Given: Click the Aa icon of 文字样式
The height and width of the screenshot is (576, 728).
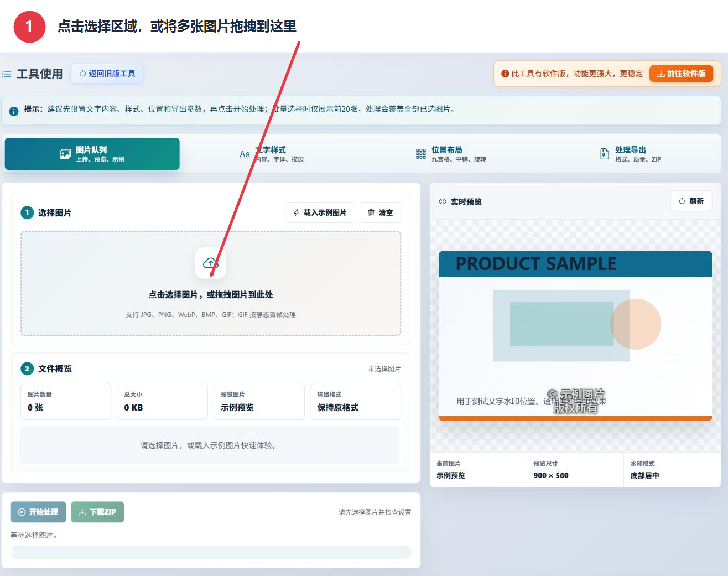Looking at the screenshot, I should coord(245,154).
